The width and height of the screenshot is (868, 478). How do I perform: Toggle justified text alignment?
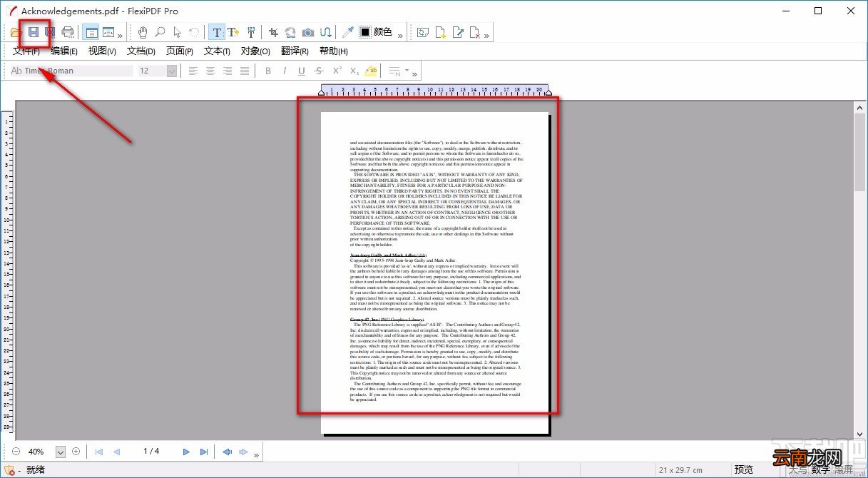pos(245,71)
